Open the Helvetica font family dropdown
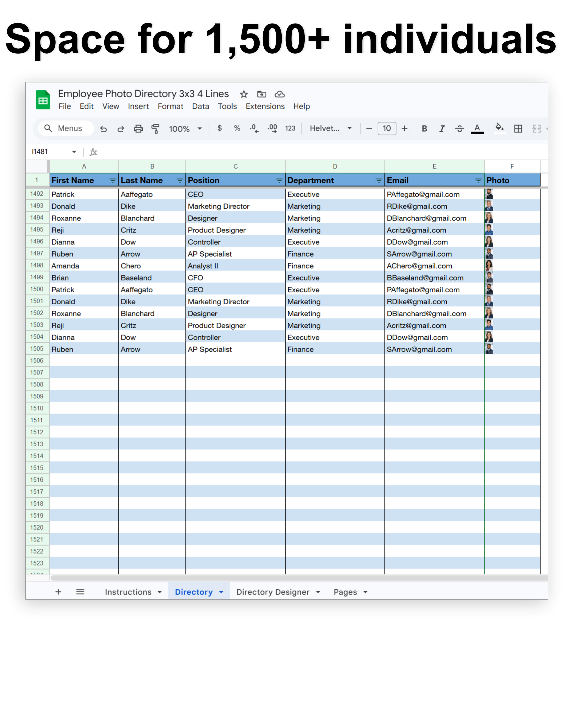 tap(331, 128)
